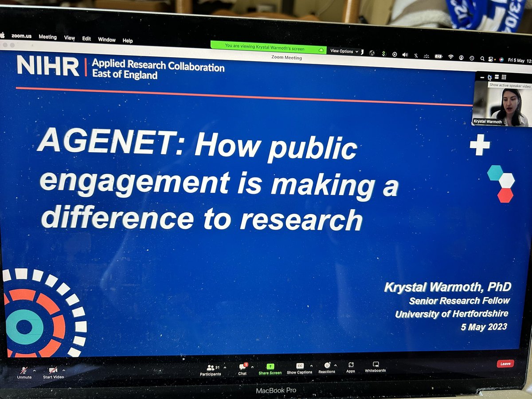
Task: Click the play circle icon in the menu bar
Action: [395, 55]
